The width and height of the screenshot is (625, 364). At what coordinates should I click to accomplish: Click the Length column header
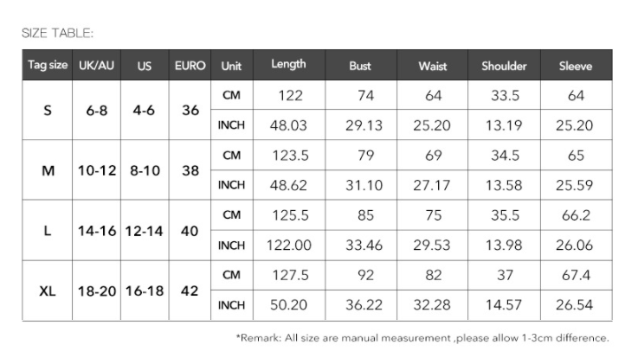tap(288, 65)
